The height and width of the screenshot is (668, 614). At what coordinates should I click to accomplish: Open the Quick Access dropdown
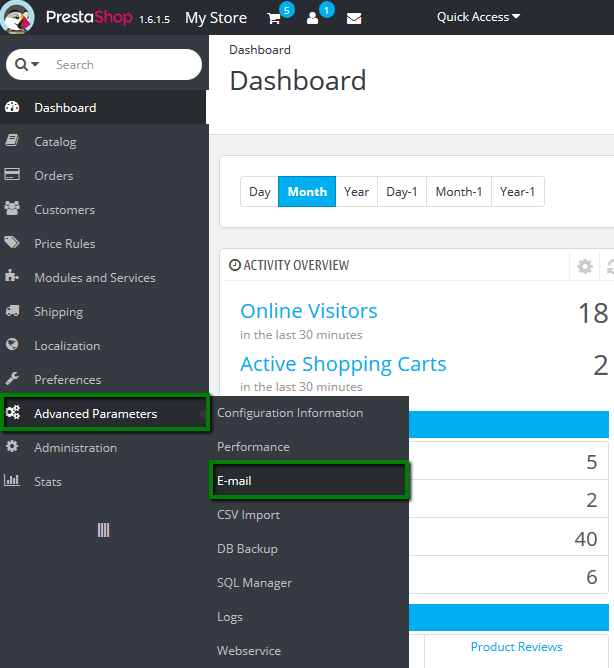pyautogui.click(x=479, y=17)
